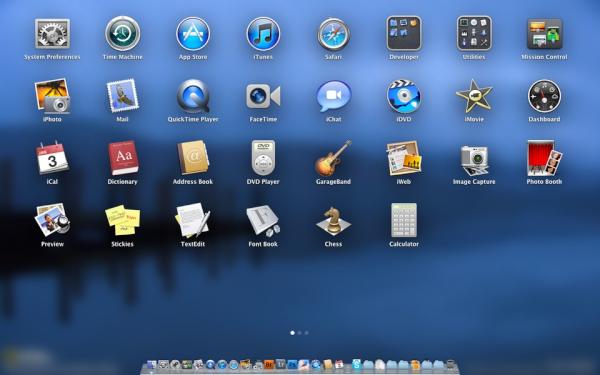
Task: Open Adobe Lightroom from the Dock
Action: click(280, 365)
